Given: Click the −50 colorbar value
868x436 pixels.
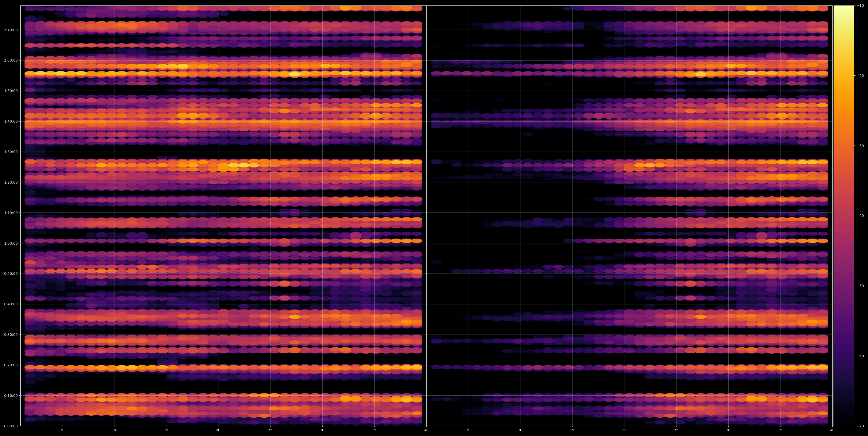Looking at the screenshot, I should click(x=860, y=286).
